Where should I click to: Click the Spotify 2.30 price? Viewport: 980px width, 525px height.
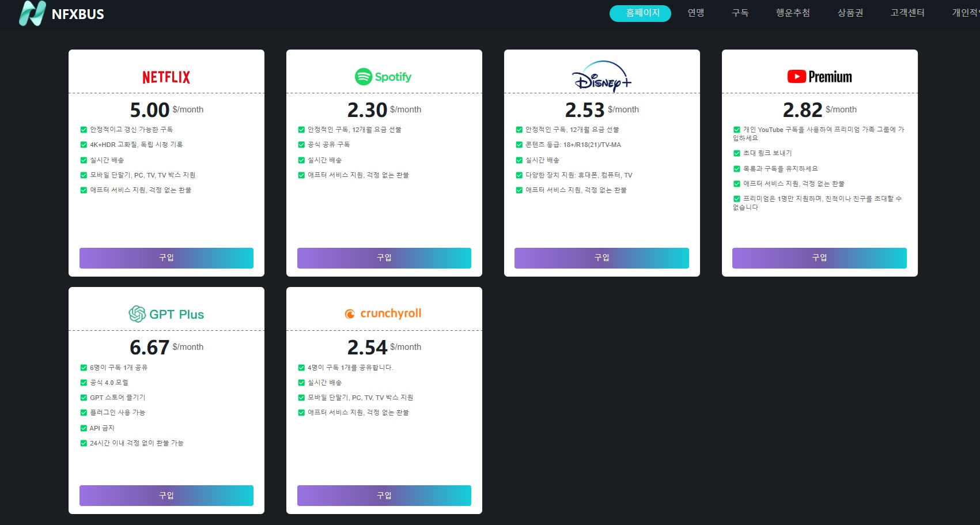(x=367, y=109)
